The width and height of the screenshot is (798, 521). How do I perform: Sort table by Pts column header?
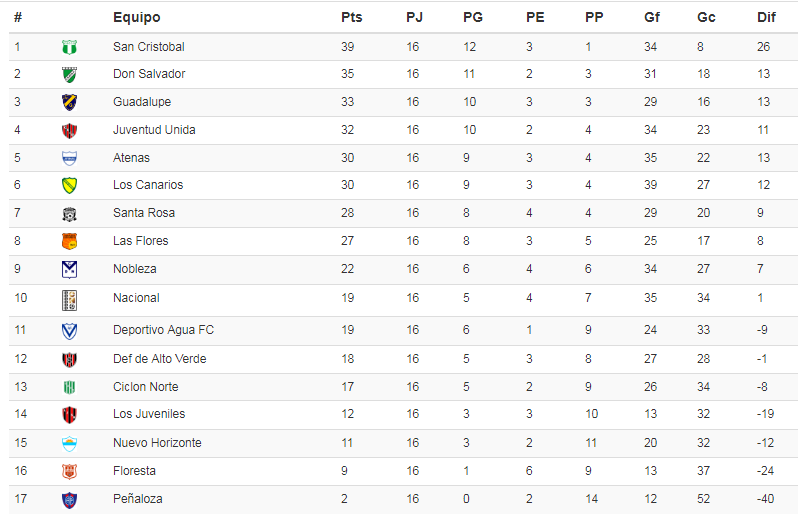[352, 17]
